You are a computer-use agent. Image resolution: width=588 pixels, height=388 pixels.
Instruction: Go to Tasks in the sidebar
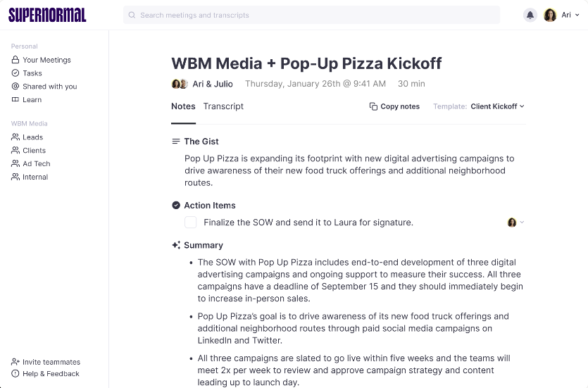click(32, 73)
